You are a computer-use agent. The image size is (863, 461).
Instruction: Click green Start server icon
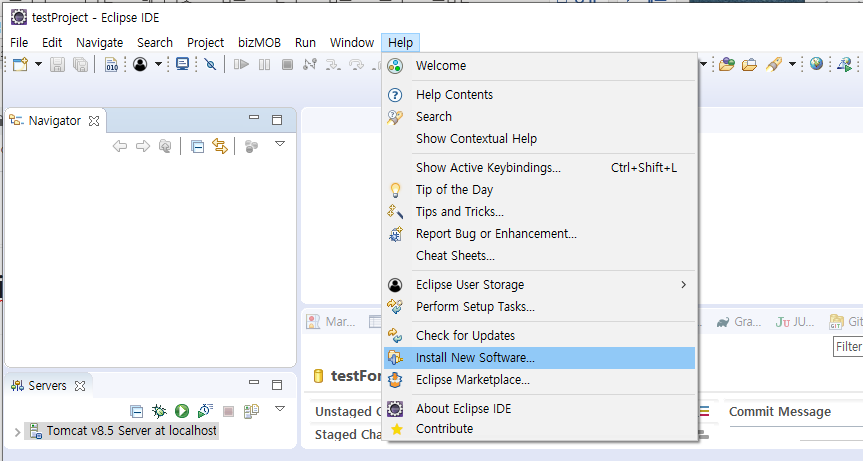point(182,411)
